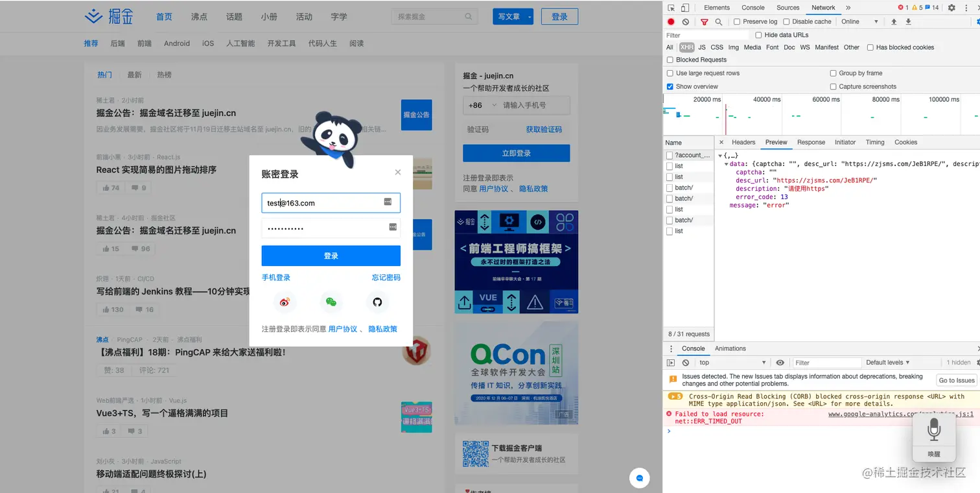
Task: Uncheck Show overview
Action: point(670,86)
